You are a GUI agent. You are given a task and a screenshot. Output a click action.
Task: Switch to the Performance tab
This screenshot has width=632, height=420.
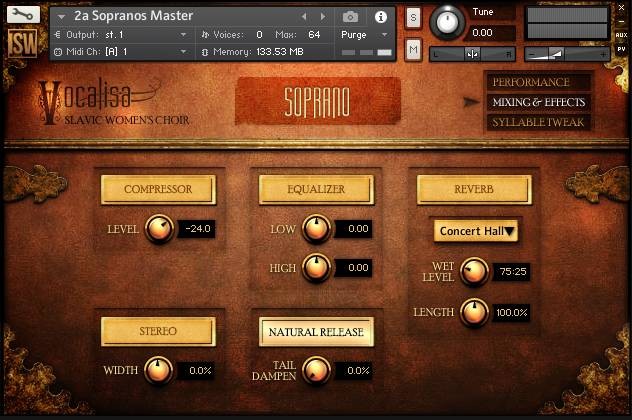(x=537, y=82)
